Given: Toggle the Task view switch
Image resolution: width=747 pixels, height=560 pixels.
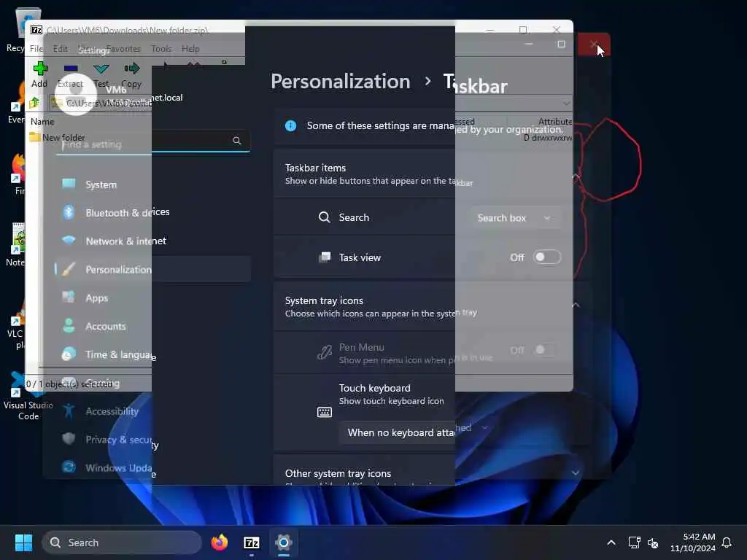Looking at the screenshot, I should pyautogui.click(x=546, y=257).
